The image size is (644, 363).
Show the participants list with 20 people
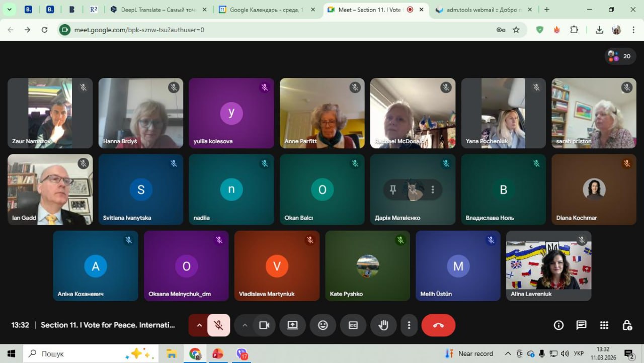pos(620,56)
